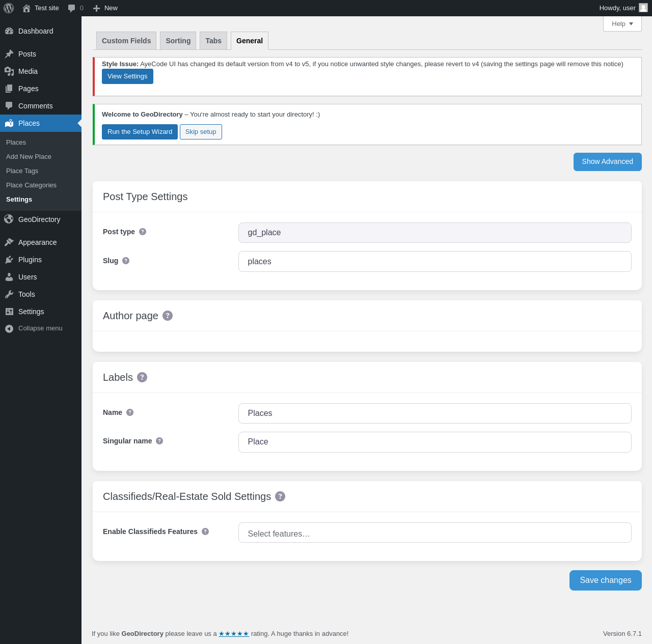The width and height of the screenshot is (652, 644).
Task: Switch to the Custom Fields tab
Action: (x=126, y=41)
